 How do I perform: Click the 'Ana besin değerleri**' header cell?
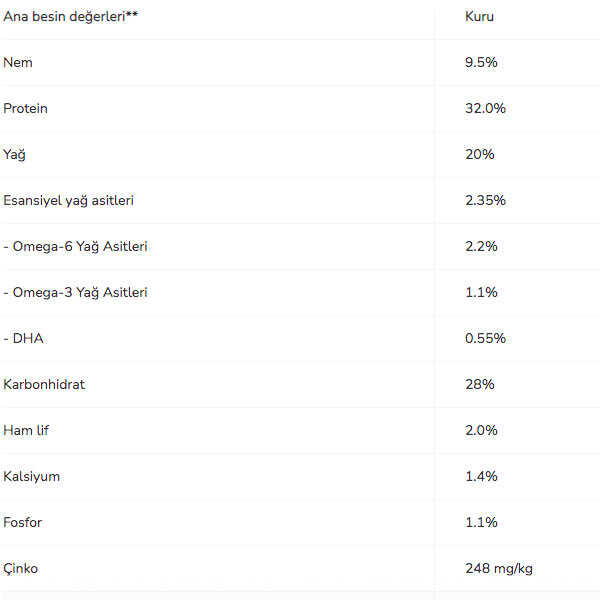[x=70, y=16]
